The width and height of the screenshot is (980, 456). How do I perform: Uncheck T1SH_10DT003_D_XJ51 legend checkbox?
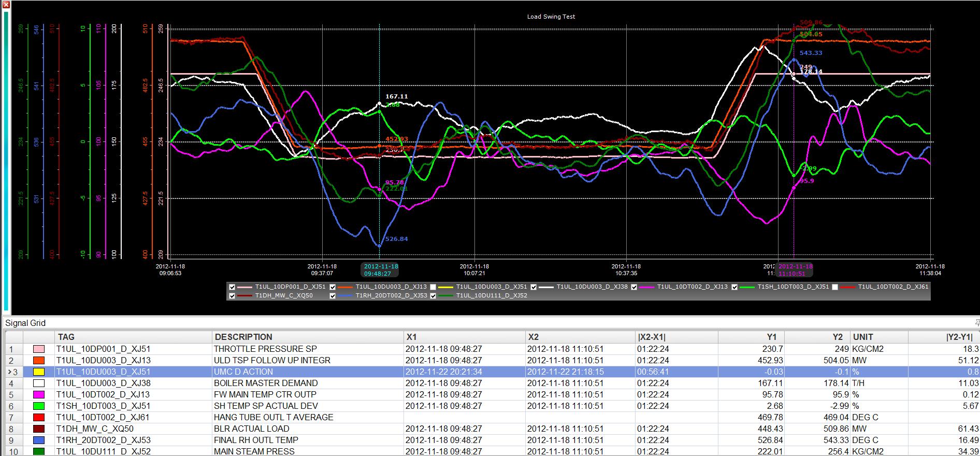point(734,287)
